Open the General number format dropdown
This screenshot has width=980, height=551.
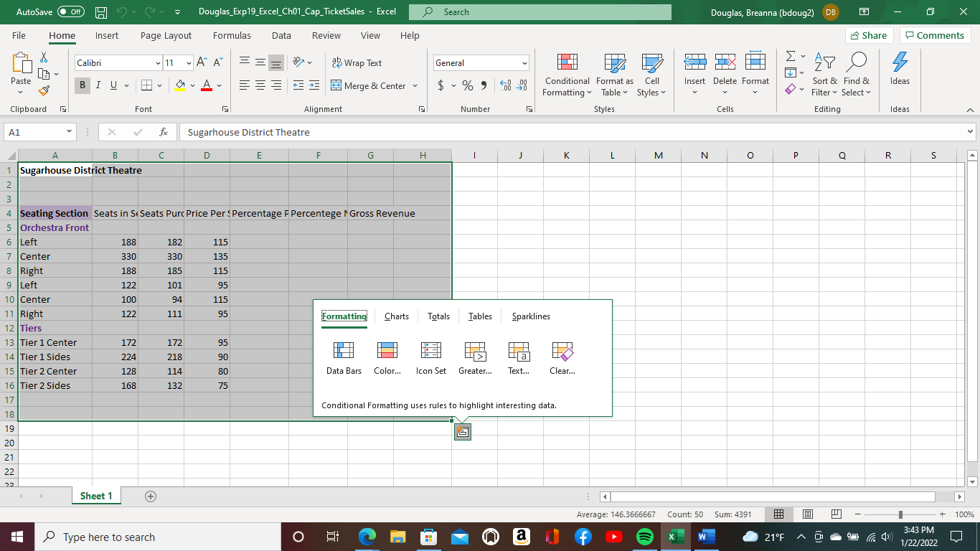524,62
